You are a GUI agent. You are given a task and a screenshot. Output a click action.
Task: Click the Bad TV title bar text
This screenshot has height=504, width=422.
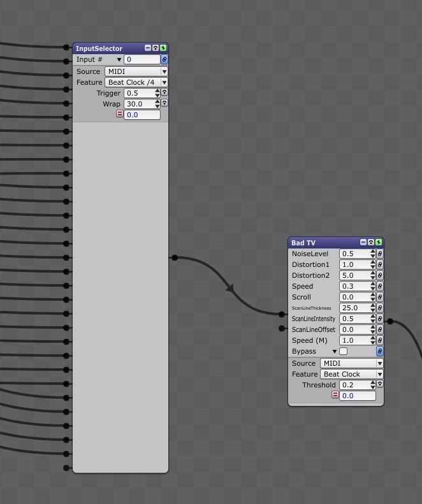pos(303,243)
